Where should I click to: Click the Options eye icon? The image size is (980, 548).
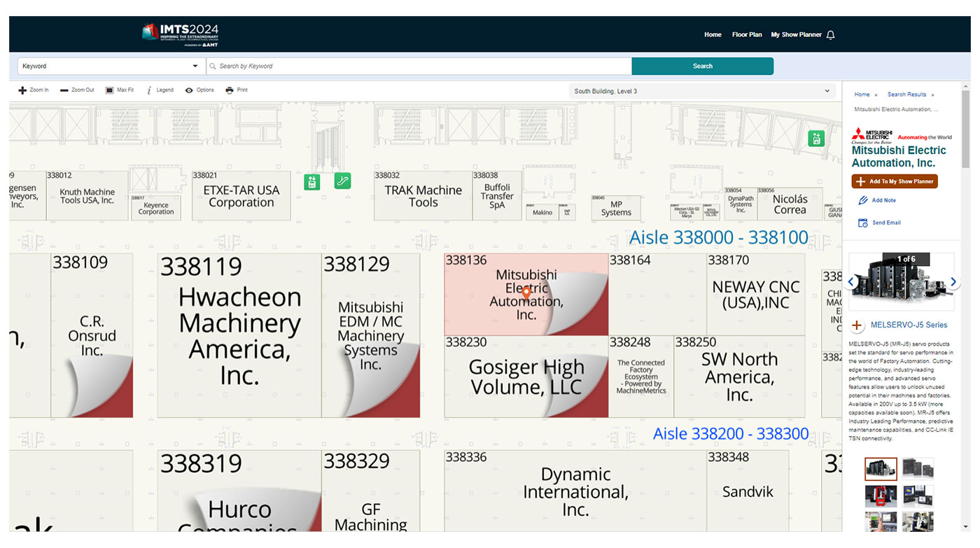(x=189, y=90)
